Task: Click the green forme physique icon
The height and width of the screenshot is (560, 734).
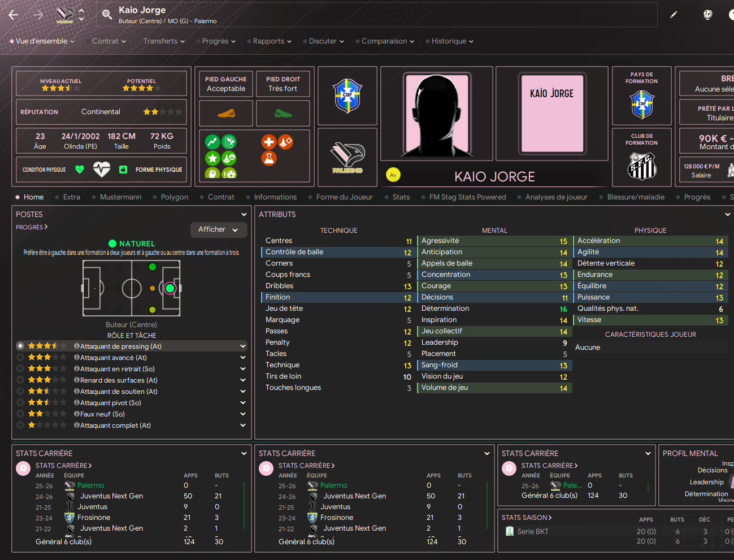Action: click(123, 170)
